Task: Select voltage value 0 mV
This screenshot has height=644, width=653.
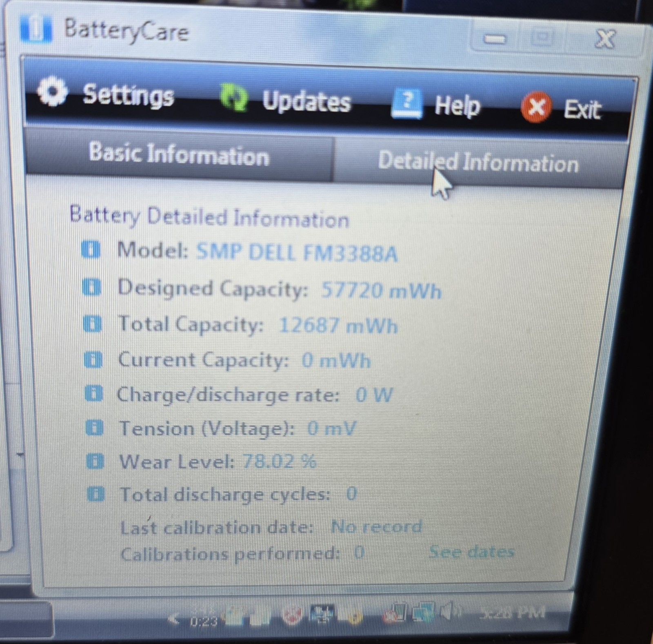Action: (332, 429)
